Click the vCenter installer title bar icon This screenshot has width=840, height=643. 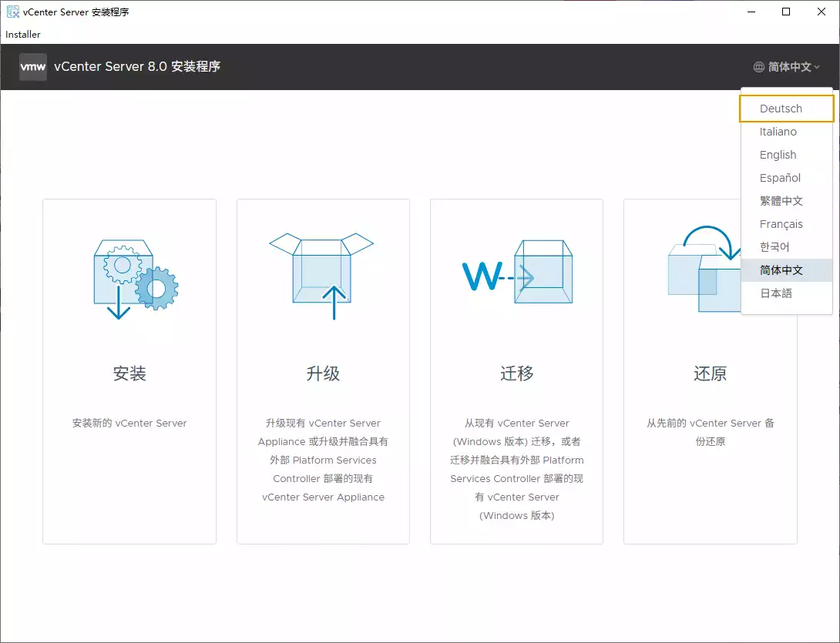point(13,12)
